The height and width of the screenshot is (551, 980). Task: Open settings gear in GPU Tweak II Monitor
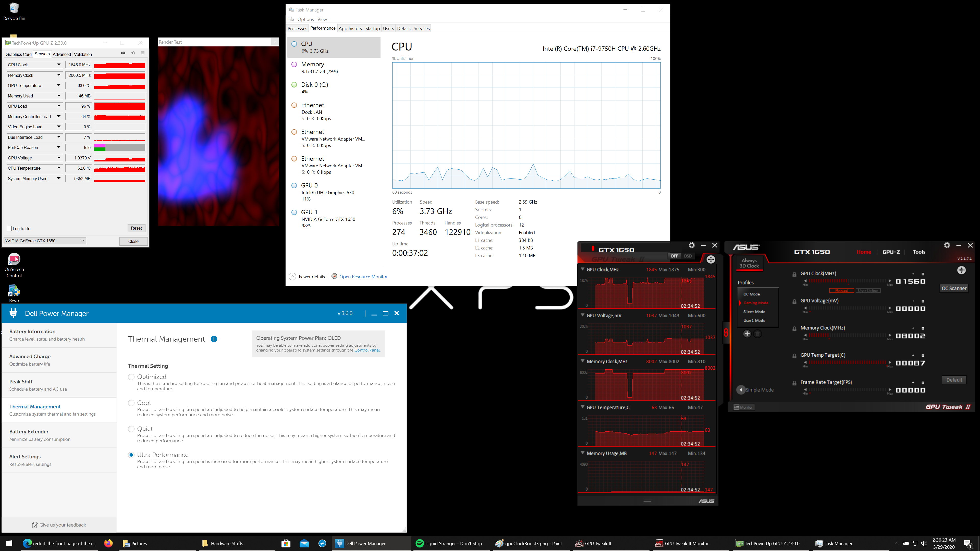click(691, 245)
